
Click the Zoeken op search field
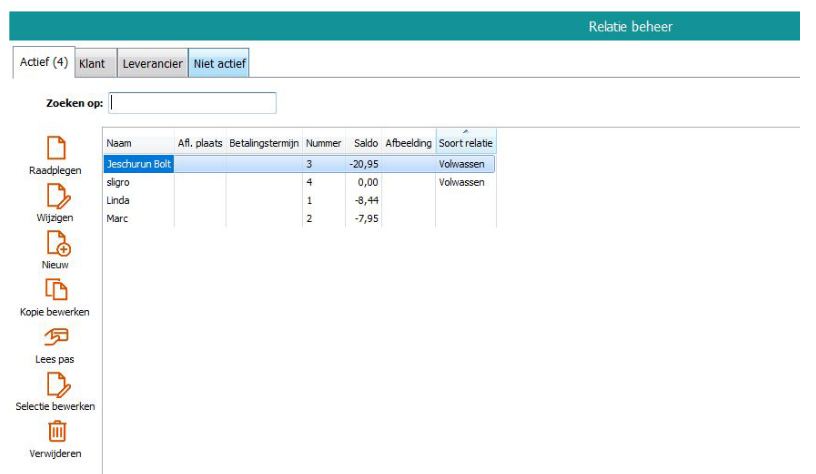[x=192, y=103]
